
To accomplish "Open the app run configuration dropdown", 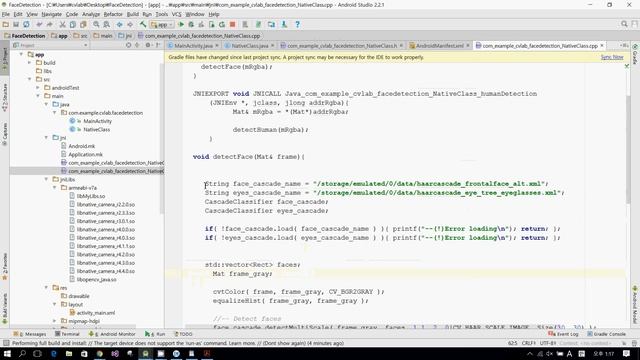I will point(162,24).
